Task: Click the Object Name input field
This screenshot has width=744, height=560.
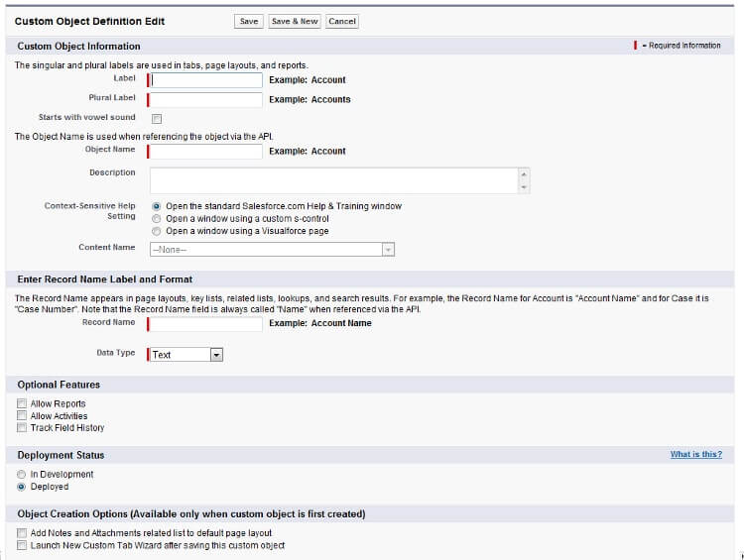Action: pyautogui.click(x=205, y=152)
